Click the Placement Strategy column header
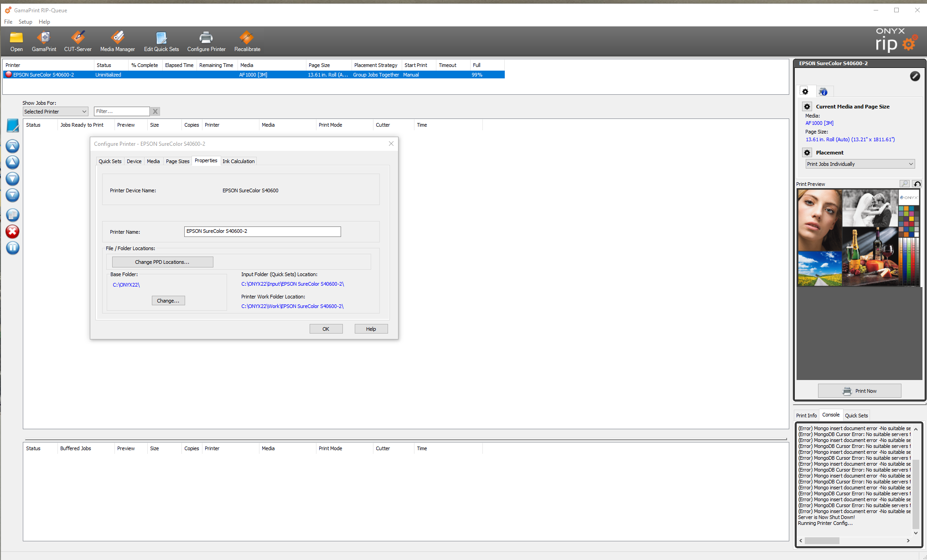Viewport: 927px width, 560px height. pyautogui.click(x=376, y=65)
